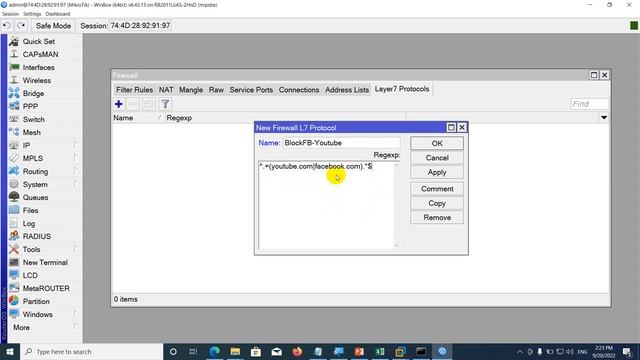Click the Regexp area vertical scrollbar
The height and width of the screenshot is (360, 640).
tap(396, 205)
